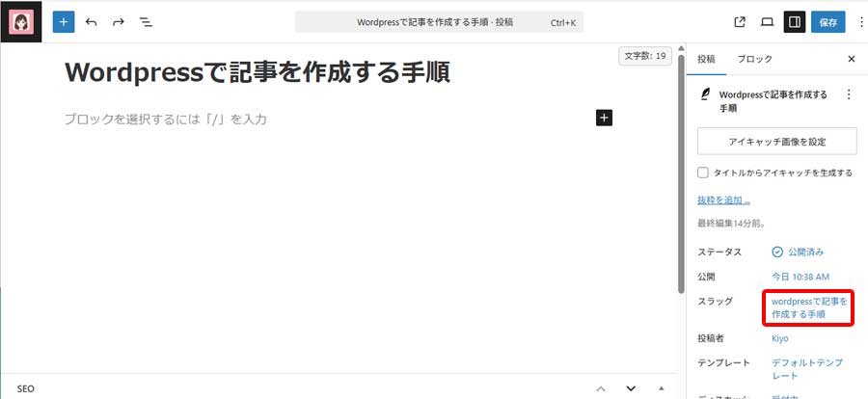
Task: Open command palette with post title bar
Action: pos(439,22)
